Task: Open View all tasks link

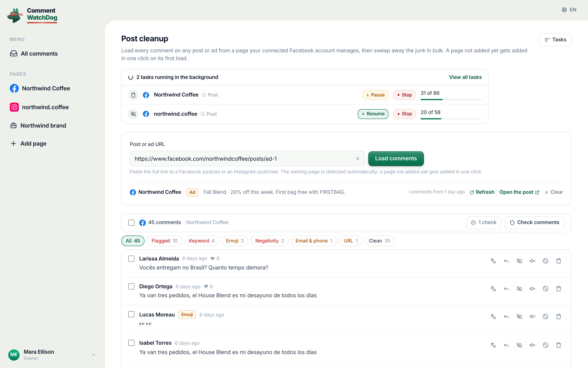Action: click(x=465, y=77)
